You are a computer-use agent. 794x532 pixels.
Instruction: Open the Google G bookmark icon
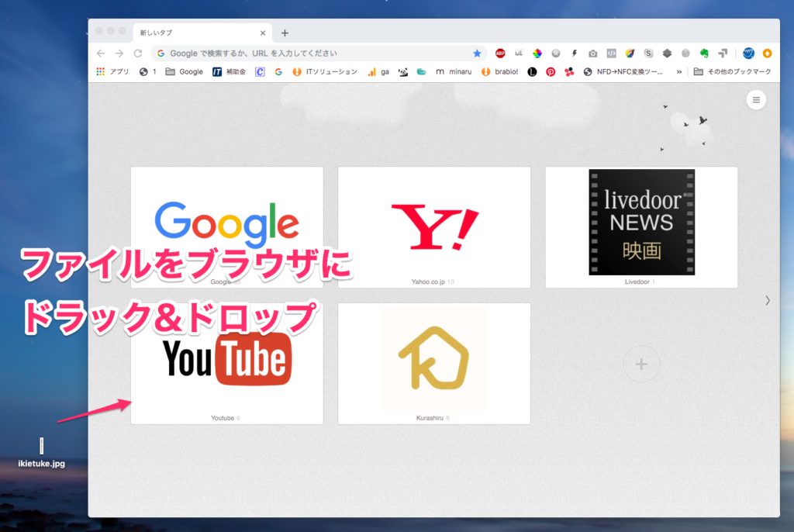278,71
